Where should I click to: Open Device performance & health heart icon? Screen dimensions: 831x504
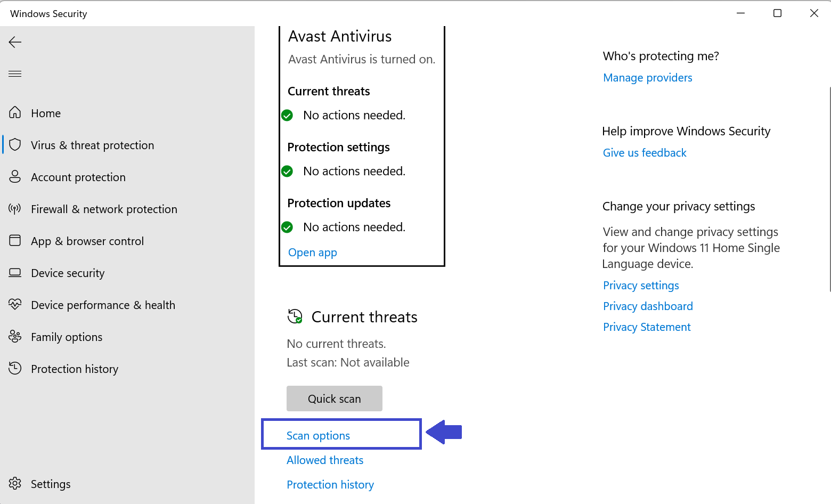pyautogui.click(x=15, y=305)
